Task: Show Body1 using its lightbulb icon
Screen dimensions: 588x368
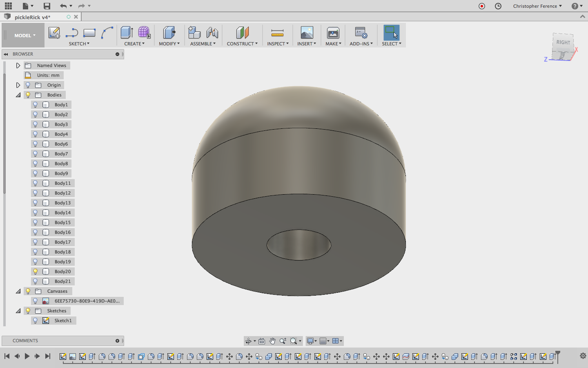Action: [36, 105]
